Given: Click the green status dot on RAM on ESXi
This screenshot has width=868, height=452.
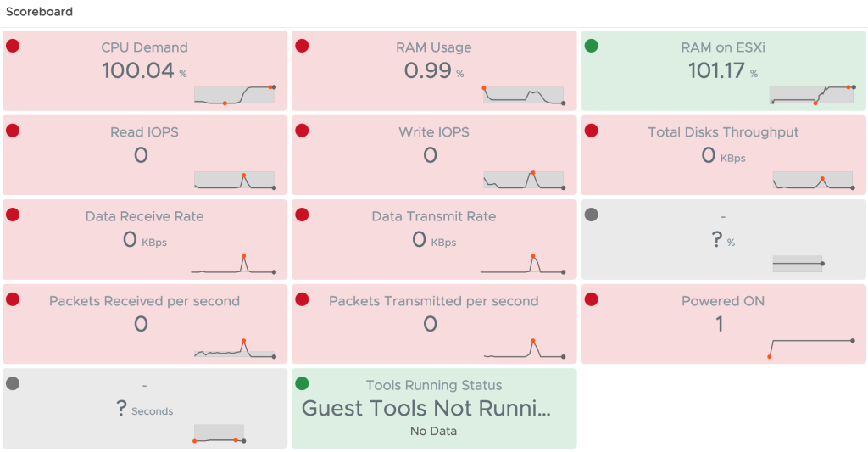Looking at the screenshot, I should coord(591,46).
